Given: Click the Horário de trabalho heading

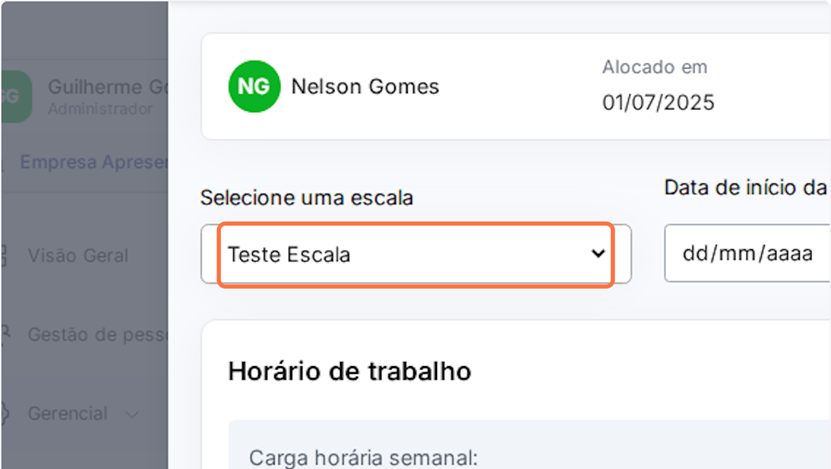Looking at the screenshot, I should pyautogui.click(x=349, y=372).
